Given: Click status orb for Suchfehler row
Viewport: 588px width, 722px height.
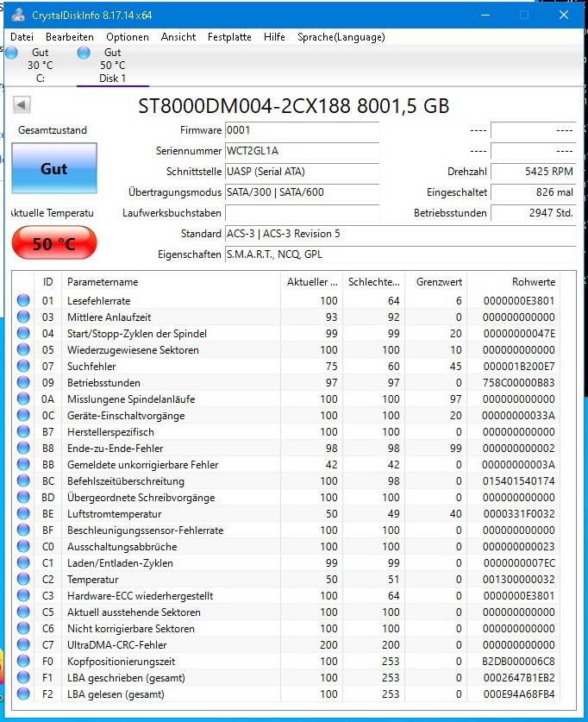Looking at the screenshot, I should click(x=23, y=366).
